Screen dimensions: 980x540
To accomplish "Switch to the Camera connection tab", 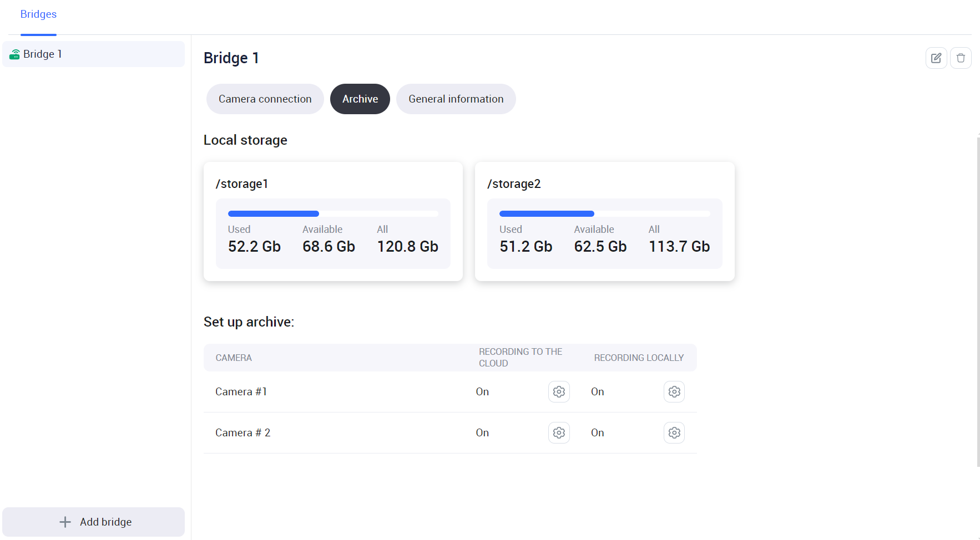I will tap(265, 99).
